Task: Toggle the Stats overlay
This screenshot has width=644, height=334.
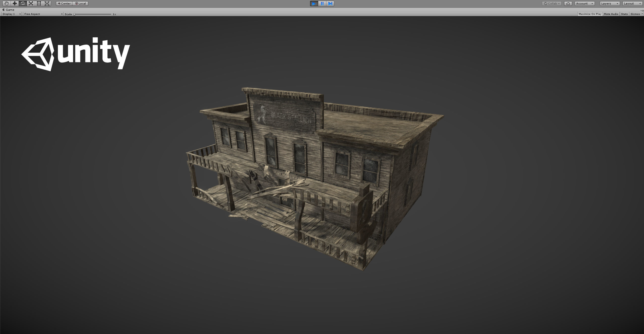Action: point(624,14)
